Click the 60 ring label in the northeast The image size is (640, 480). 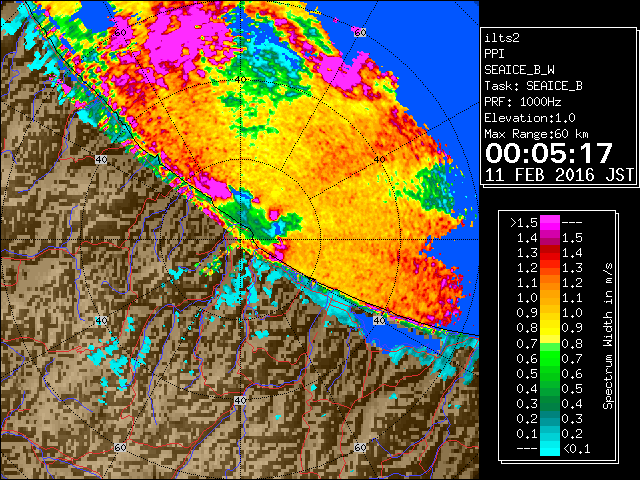(360, 32)
